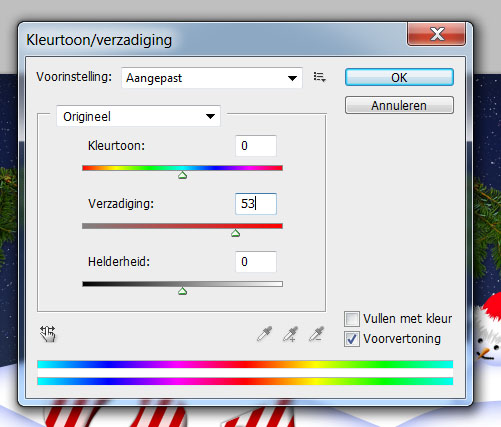Open the Voorinstelling Aangepast dropdown
The height and width of the screenshot is (427, 501).
click(212, 78)
